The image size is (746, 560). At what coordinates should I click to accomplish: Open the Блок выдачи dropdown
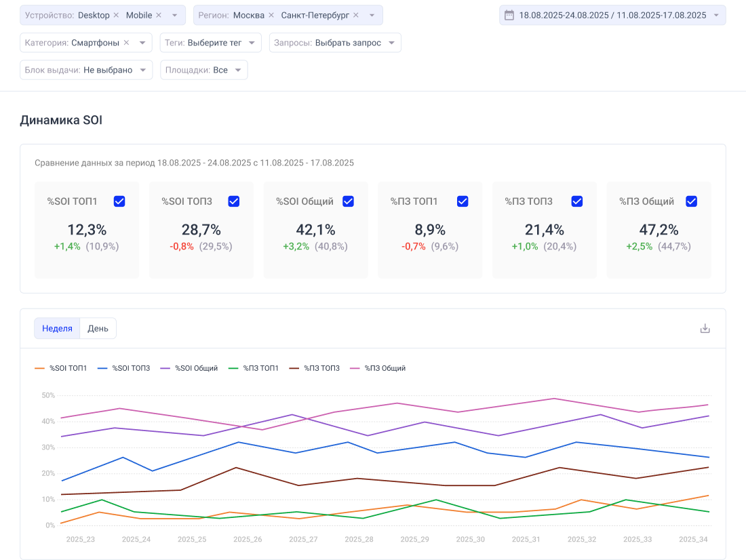click(x=86, y=70)
